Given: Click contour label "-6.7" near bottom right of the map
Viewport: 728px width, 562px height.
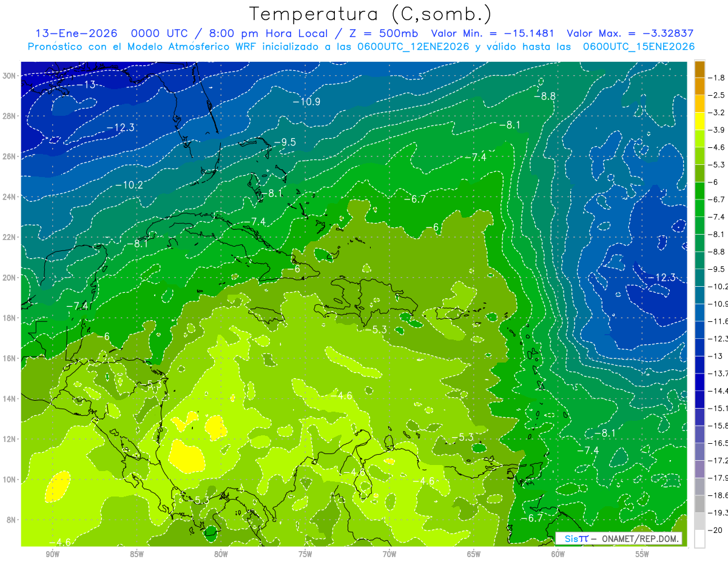Looking at the screenshot, I should pyautogui.click(x=531, y=518).
